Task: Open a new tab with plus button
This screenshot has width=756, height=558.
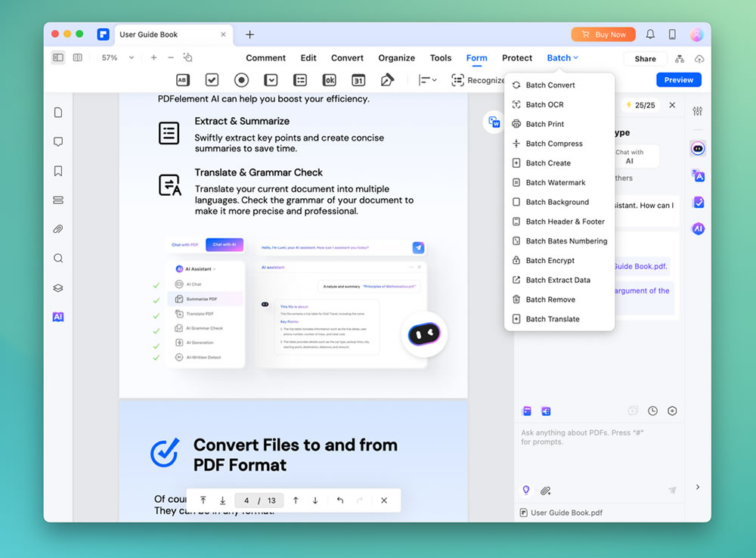Action: (x=249, y=35)
